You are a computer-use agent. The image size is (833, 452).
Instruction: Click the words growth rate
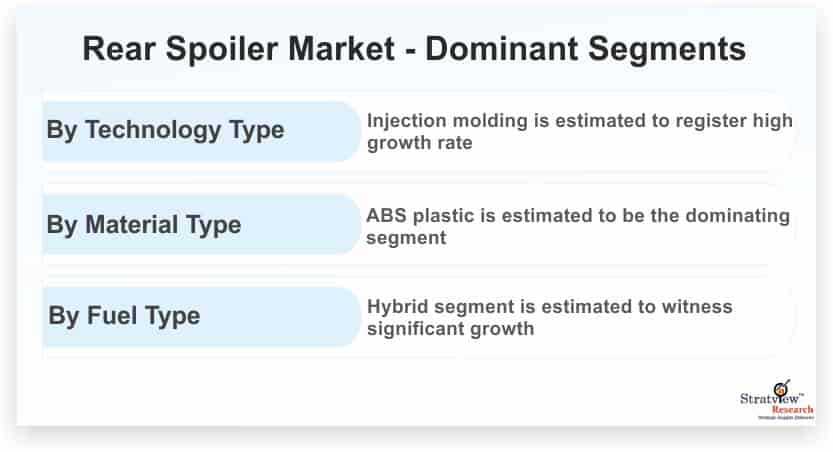(420, 143)
